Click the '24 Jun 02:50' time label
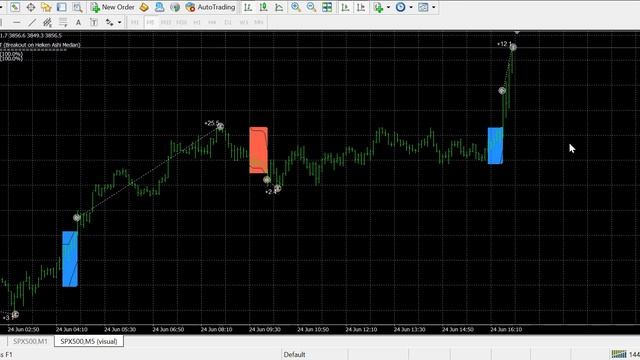The image size is (640, 360). tap(23, 329)
